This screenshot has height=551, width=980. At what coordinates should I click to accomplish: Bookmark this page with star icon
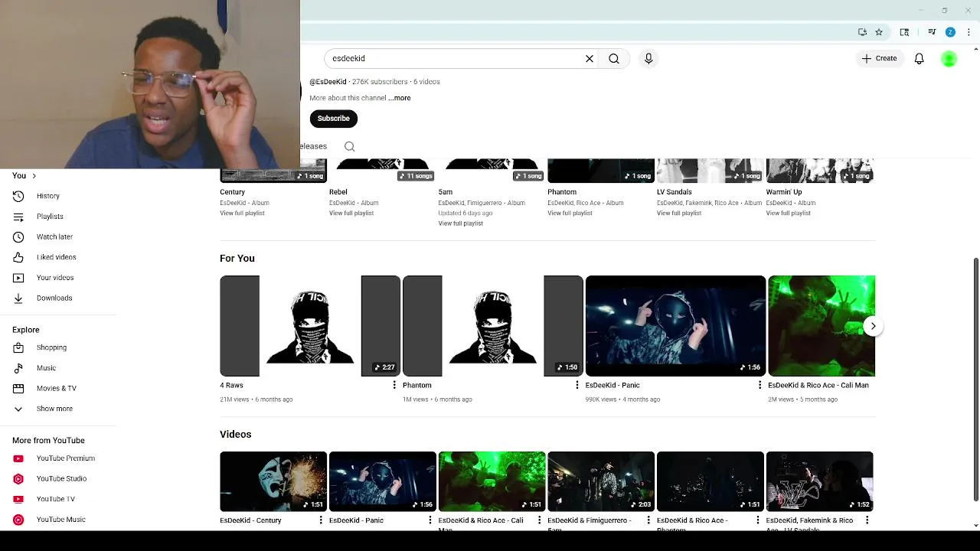[x=879, y=32]
